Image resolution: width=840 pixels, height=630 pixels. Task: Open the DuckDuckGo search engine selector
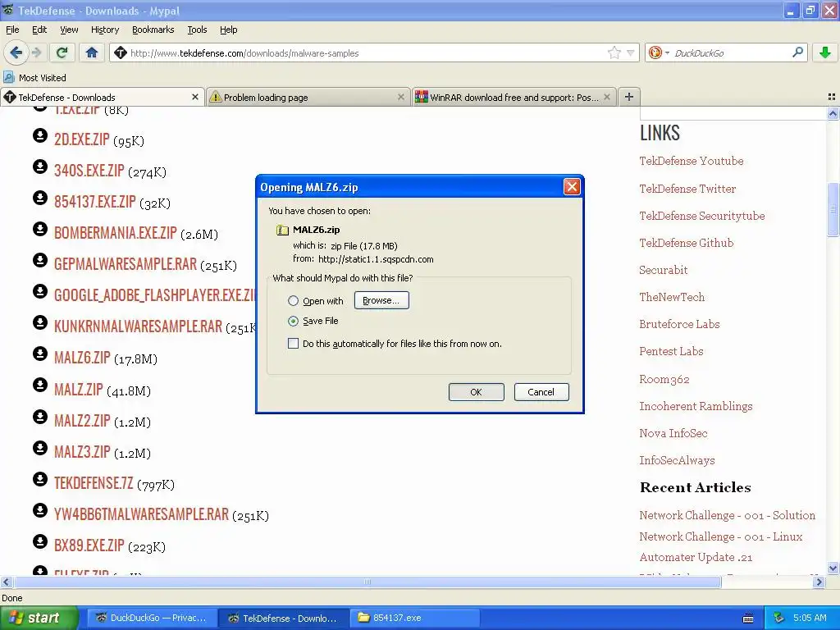point(659,52)
